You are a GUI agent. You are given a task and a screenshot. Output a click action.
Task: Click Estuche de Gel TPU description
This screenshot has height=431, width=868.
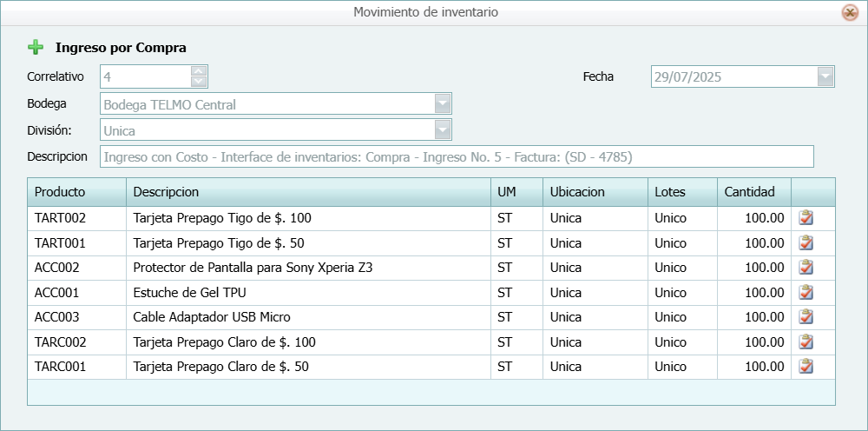[x=190, y=293]
